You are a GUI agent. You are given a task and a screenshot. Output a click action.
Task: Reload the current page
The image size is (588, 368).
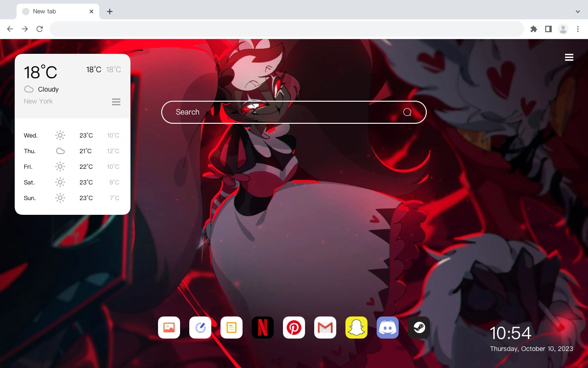pyautogui.click(x=40, y=29)
